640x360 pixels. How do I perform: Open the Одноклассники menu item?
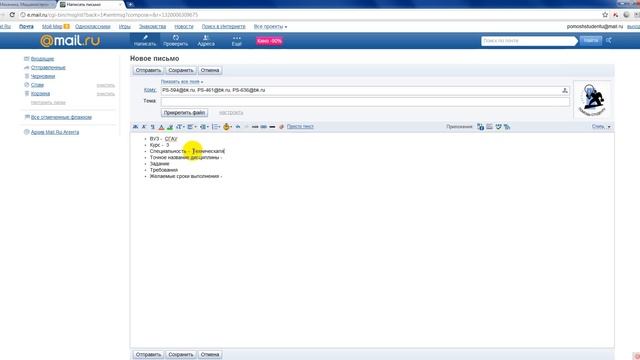point(93,27)
